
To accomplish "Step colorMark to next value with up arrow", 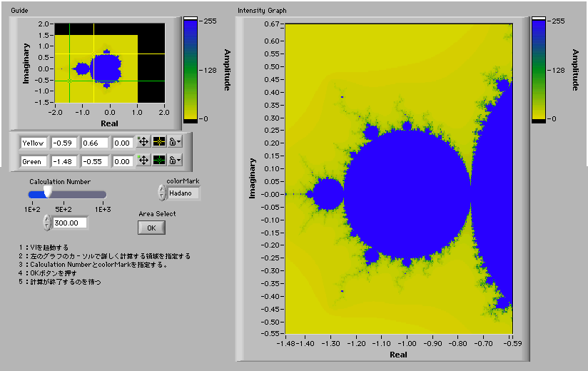I will coord(161,189).
